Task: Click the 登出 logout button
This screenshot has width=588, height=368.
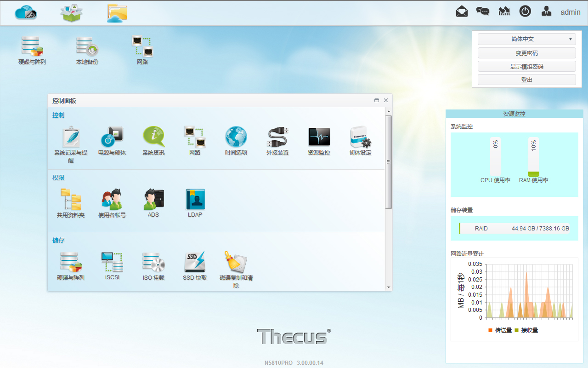Action: [x=526, y=80]
